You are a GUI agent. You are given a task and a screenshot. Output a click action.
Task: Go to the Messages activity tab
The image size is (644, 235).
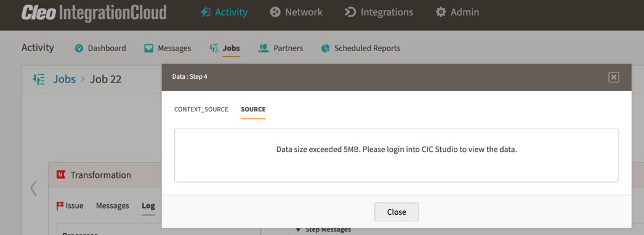(167, 48)
